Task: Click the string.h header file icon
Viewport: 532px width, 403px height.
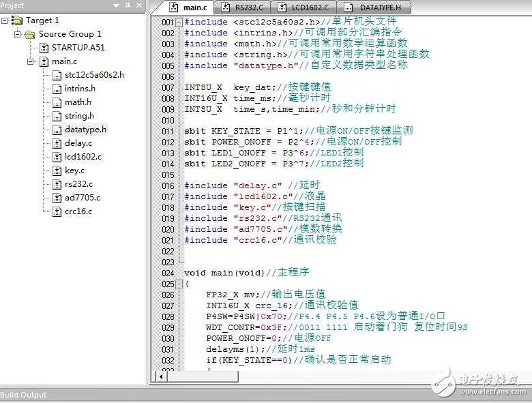Action: 57,116
